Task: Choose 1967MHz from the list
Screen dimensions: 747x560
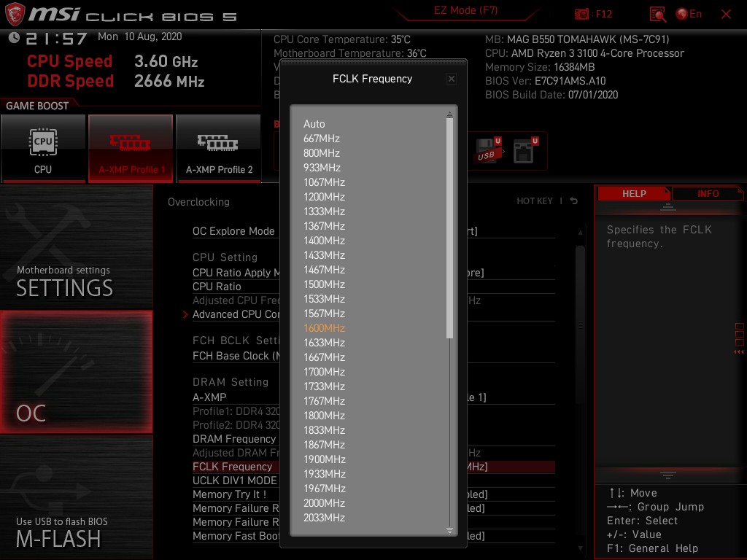Action: click(324, 489)
